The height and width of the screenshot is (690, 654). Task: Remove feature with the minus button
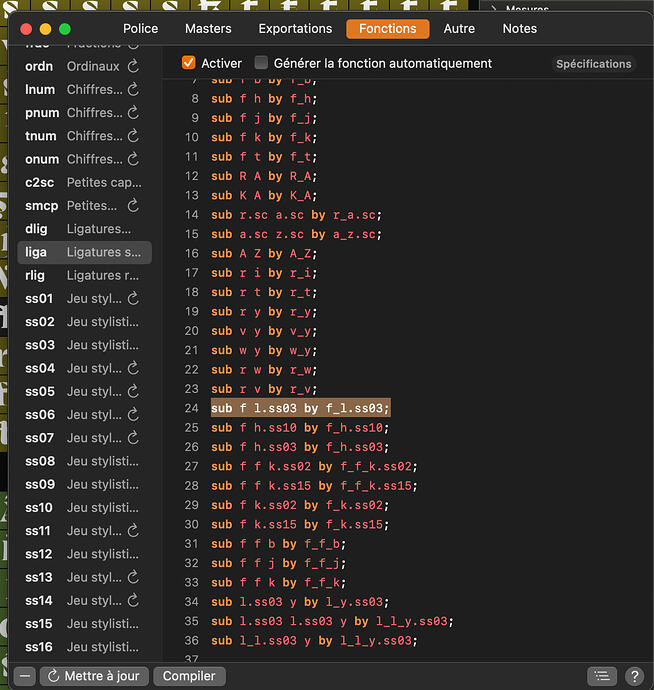tap(25, 677)
